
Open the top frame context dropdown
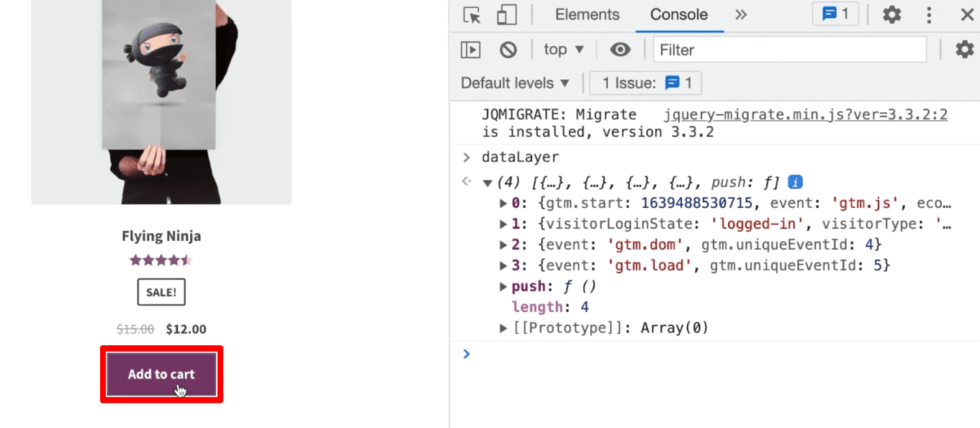(x=564, y=49)
